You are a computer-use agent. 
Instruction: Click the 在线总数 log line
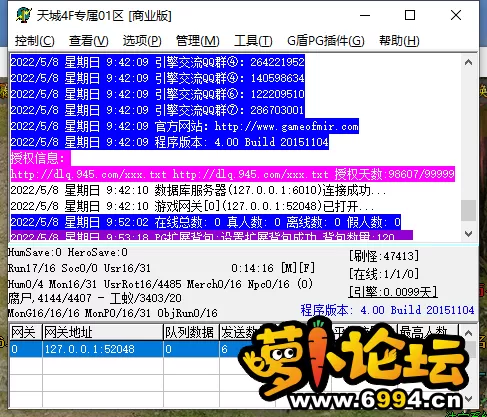tap(206, 222)
